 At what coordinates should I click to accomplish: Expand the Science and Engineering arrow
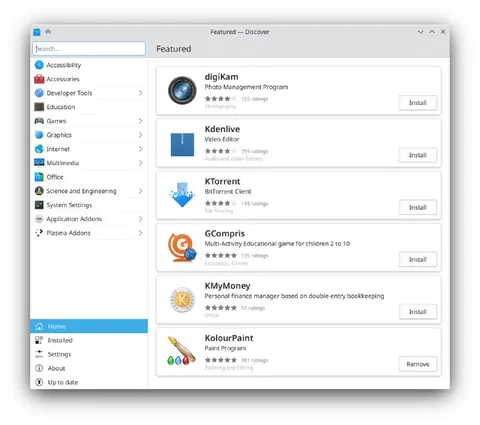click(140, 191)
